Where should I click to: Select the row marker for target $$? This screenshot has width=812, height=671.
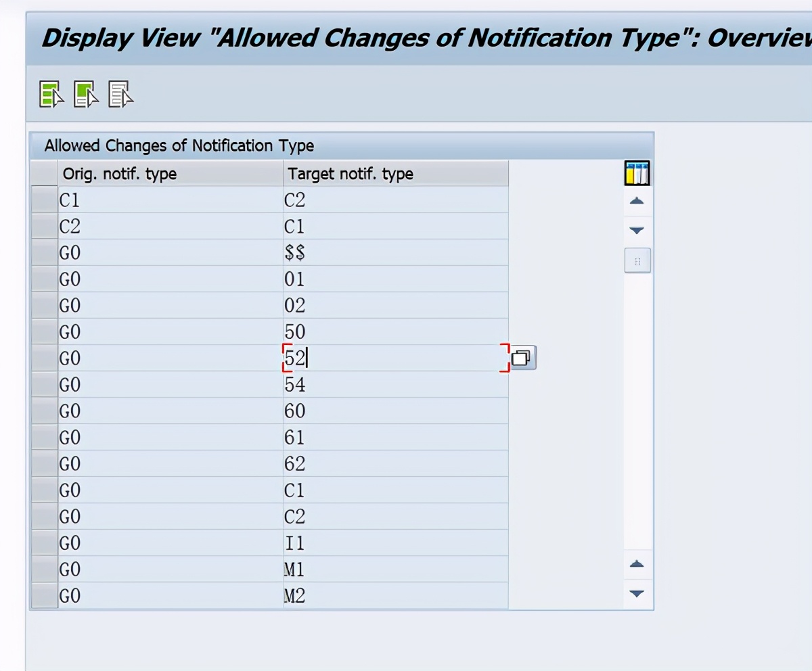[x=45, y=253]
